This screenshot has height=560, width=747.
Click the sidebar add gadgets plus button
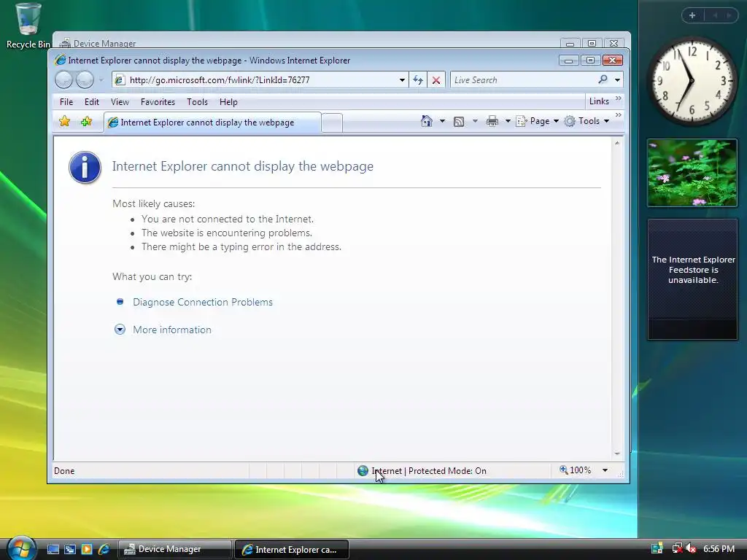coord(692,15)
